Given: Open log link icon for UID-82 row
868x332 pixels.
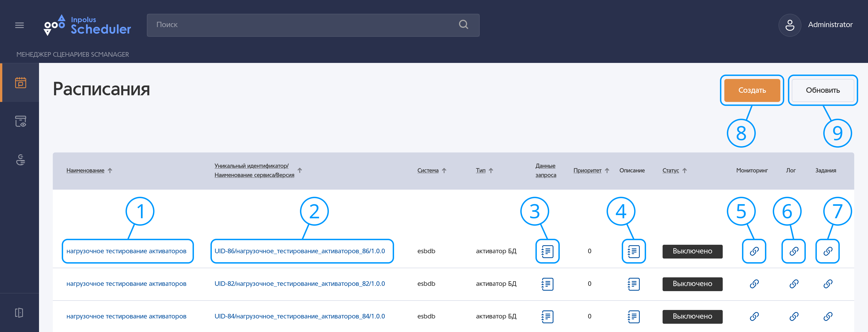Looking at the screenshot, I should 794,284.
